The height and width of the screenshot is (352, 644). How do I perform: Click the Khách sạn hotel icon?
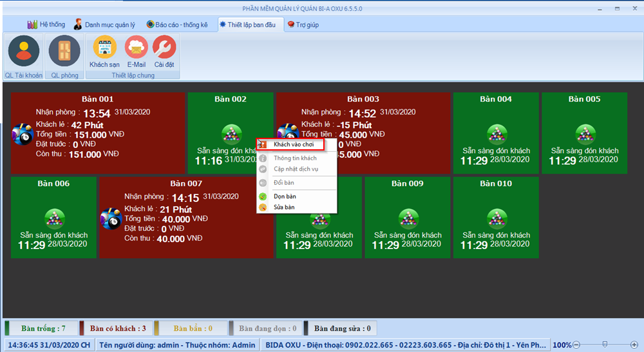[x=104, y=48]
